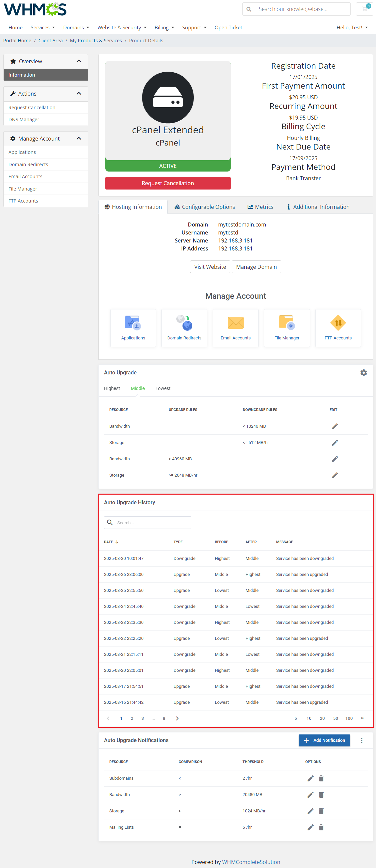Open the shopping cart icon
Screen dimensions: 376x868
(x=365, y=9)
